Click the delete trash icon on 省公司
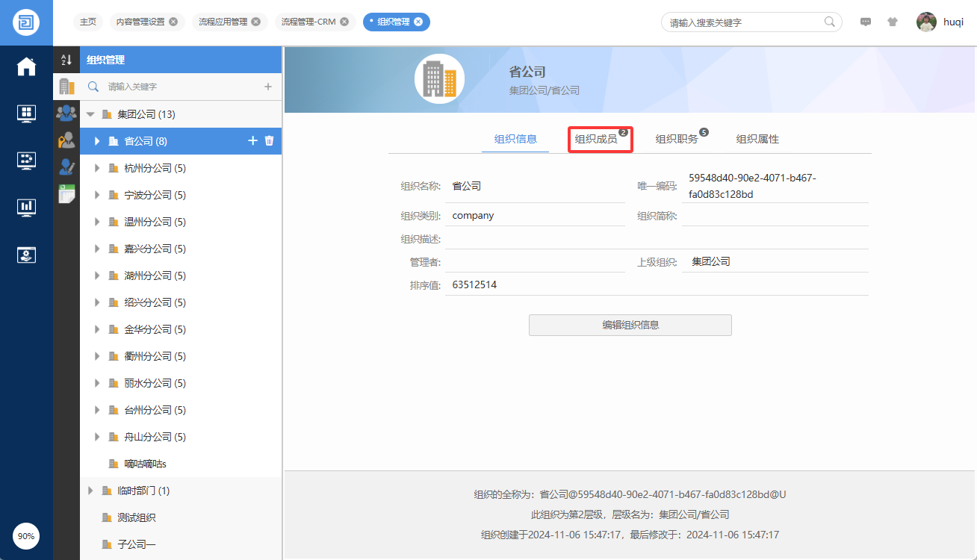 [x=270, y=140]
